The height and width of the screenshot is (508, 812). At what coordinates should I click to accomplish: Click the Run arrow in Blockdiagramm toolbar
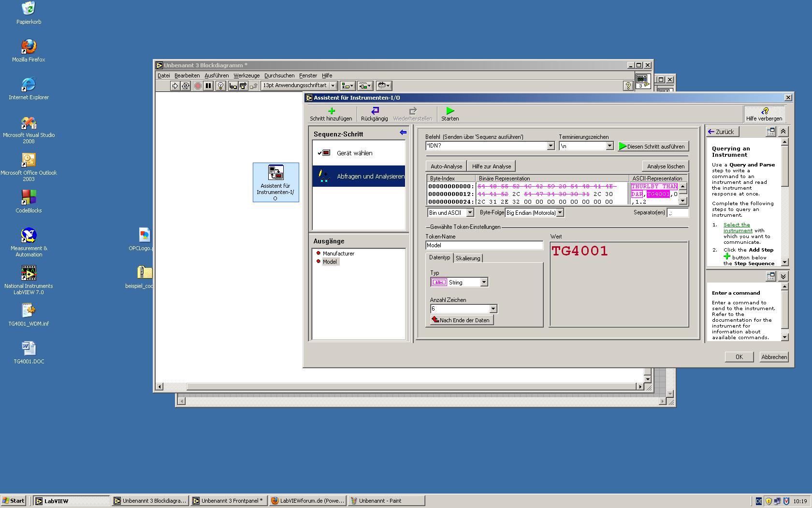(175, 86)
